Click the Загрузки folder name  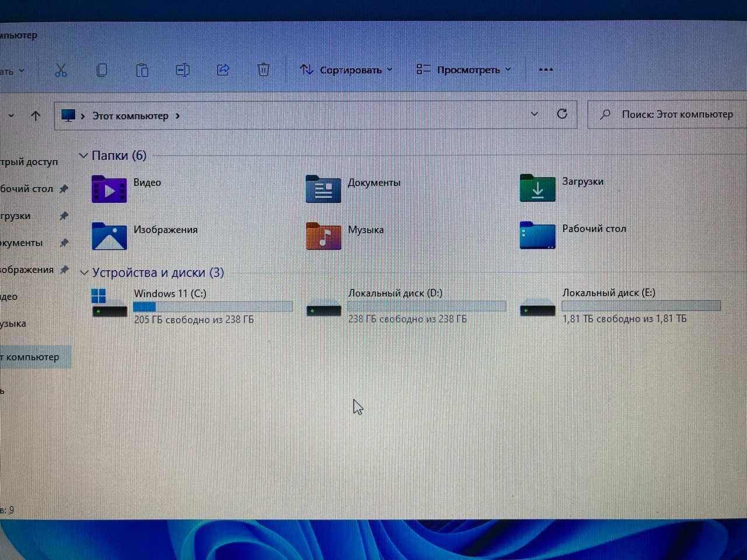[583, 181]
